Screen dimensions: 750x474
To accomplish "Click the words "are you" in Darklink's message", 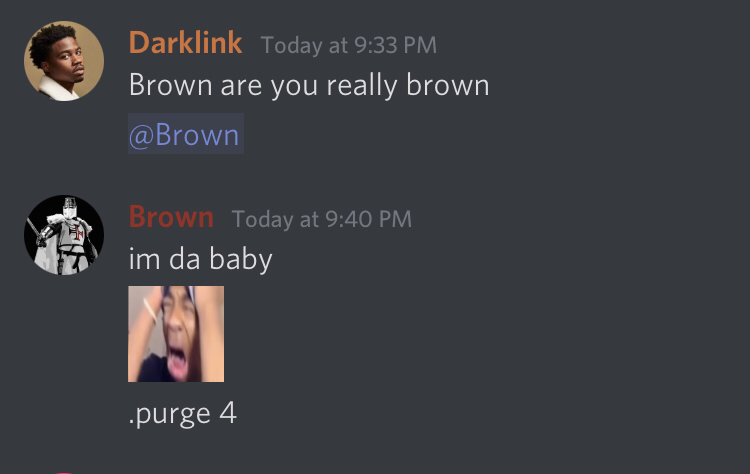I will point(269,86).
